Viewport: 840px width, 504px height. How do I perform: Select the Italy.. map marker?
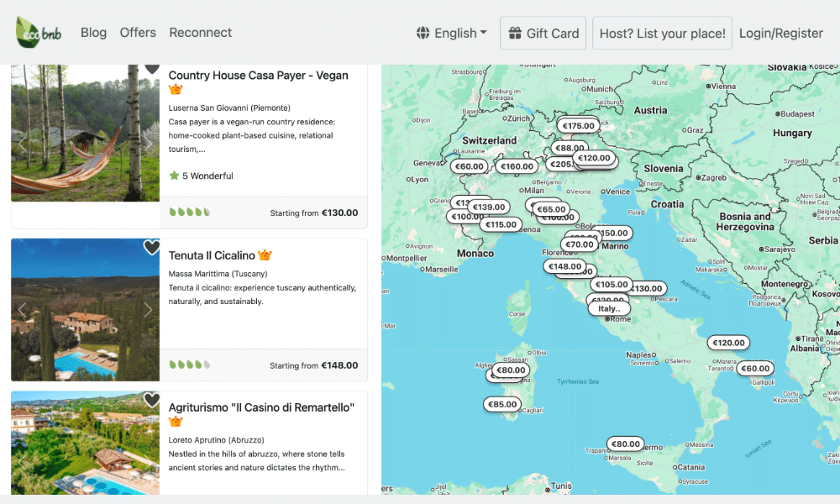(x=609, y=308)
